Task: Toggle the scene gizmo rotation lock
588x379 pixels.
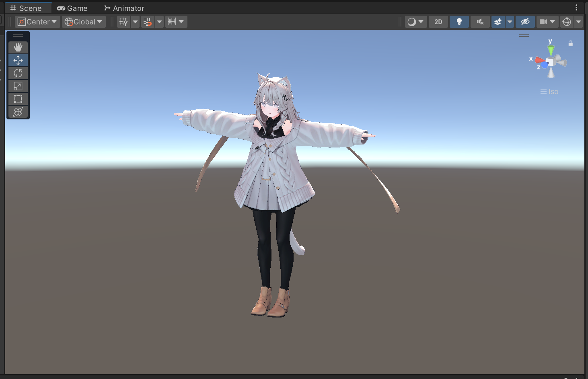Action: click(570, 43)
